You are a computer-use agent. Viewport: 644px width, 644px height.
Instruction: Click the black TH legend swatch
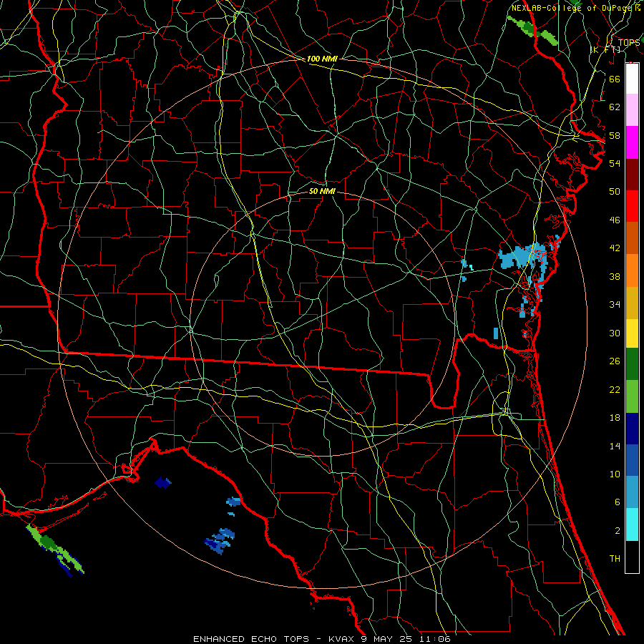point(632,557)
